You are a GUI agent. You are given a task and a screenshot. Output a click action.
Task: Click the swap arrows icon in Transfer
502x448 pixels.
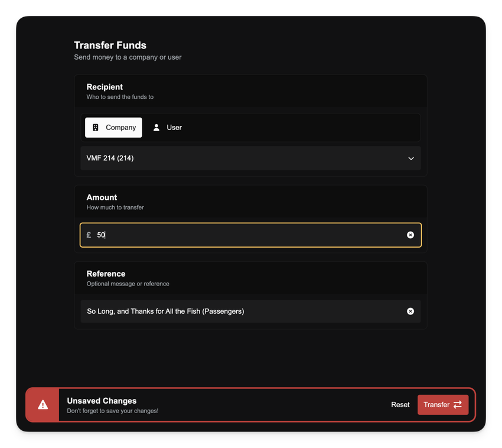[x=458, y=405]
